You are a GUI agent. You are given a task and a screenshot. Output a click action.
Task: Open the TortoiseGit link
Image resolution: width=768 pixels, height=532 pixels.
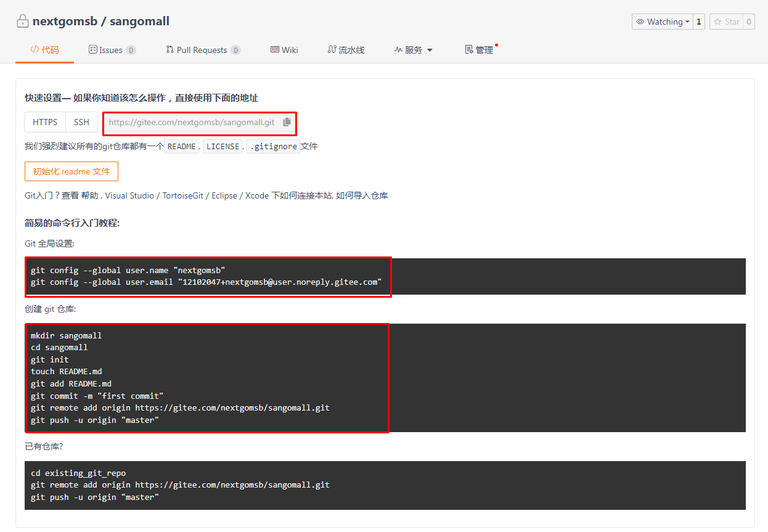pos(184,195)
